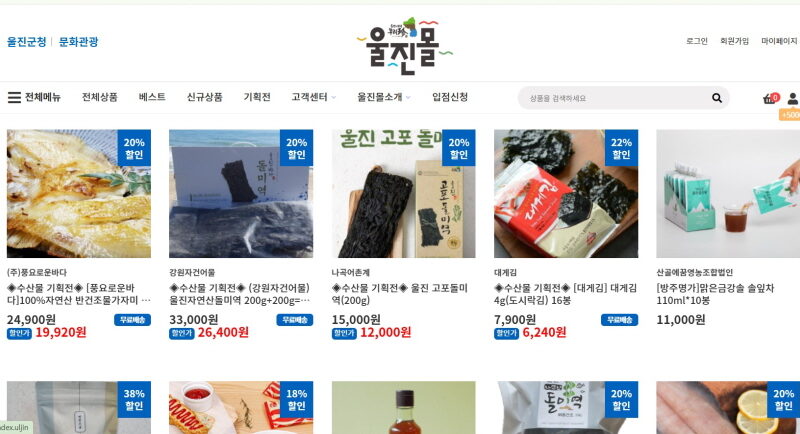Open the user profile icon
800x434 pixels.
click(x=793, y=99)
